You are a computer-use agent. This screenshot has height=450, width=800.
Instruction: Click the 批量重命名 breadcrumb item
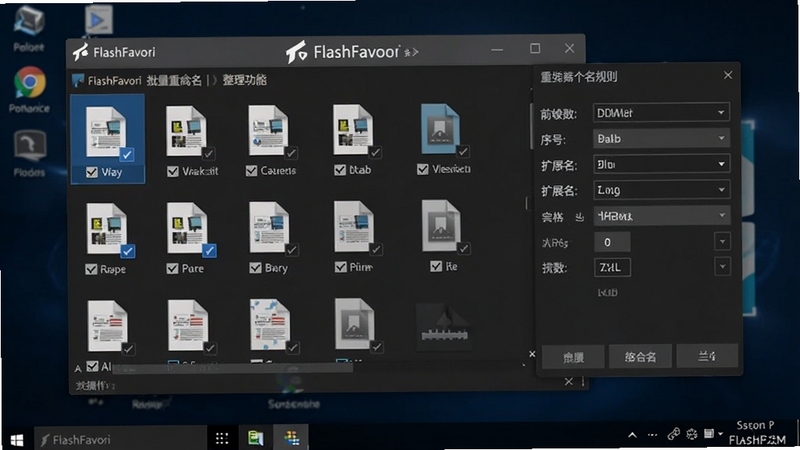174,81
